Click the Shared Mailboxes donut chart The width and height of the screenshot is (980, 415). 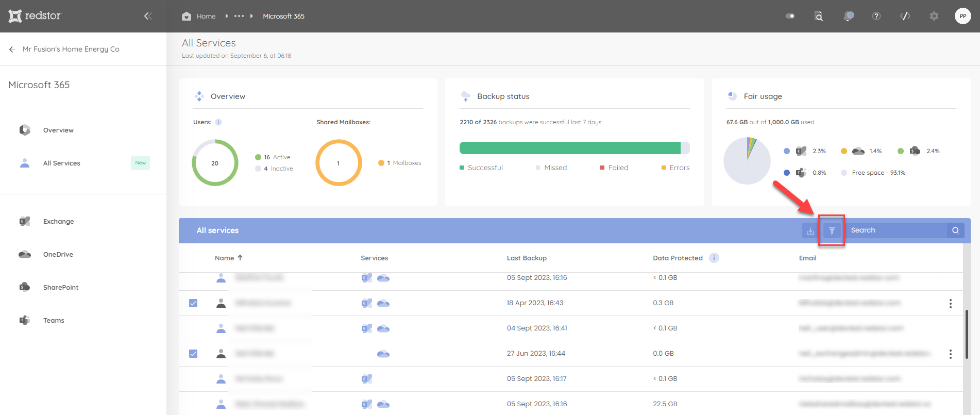coord(339,163)
